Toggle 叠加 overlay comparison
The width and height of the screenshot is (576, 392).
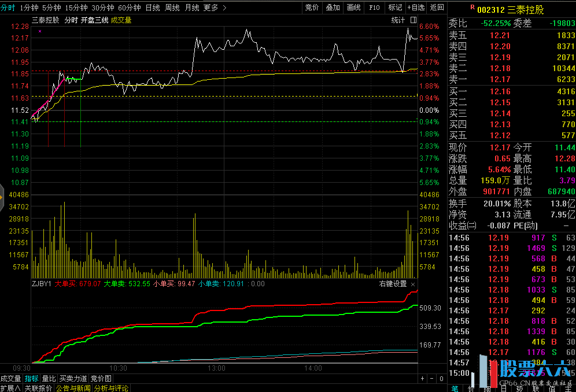(x=333, y=8)
